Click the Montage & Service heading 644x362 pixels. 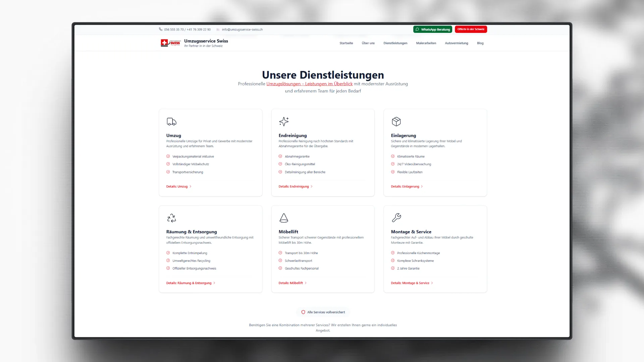pos(411,232)
